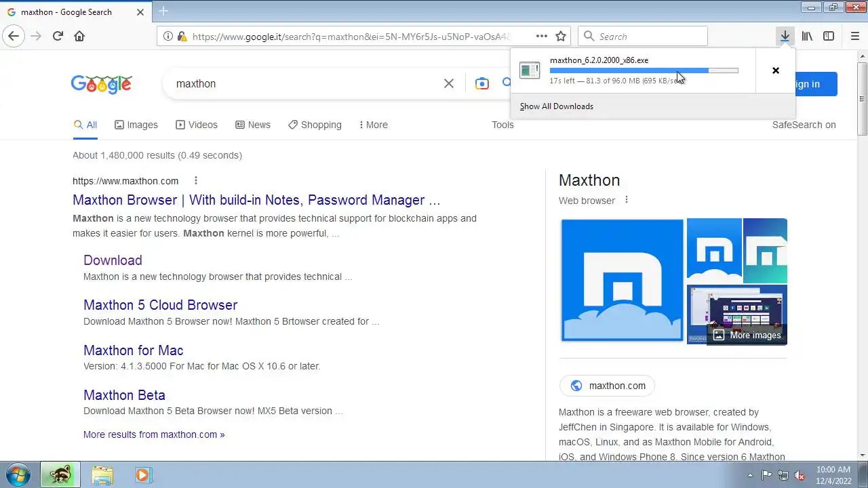The height and width of the screenshot is (488, 868).
Task: Clear the Google search box with X
Action: pos(449,83)
